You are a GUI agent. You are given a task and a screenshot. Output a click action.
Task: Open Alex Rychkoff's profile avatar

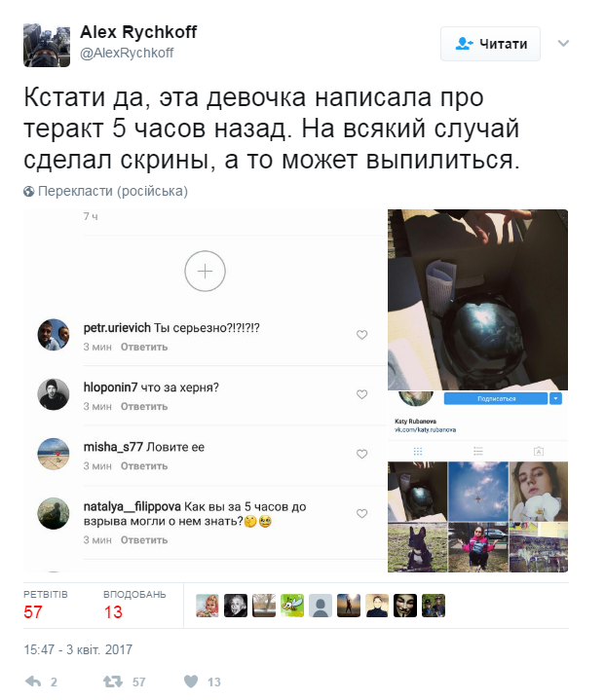[x=47, y=45]
